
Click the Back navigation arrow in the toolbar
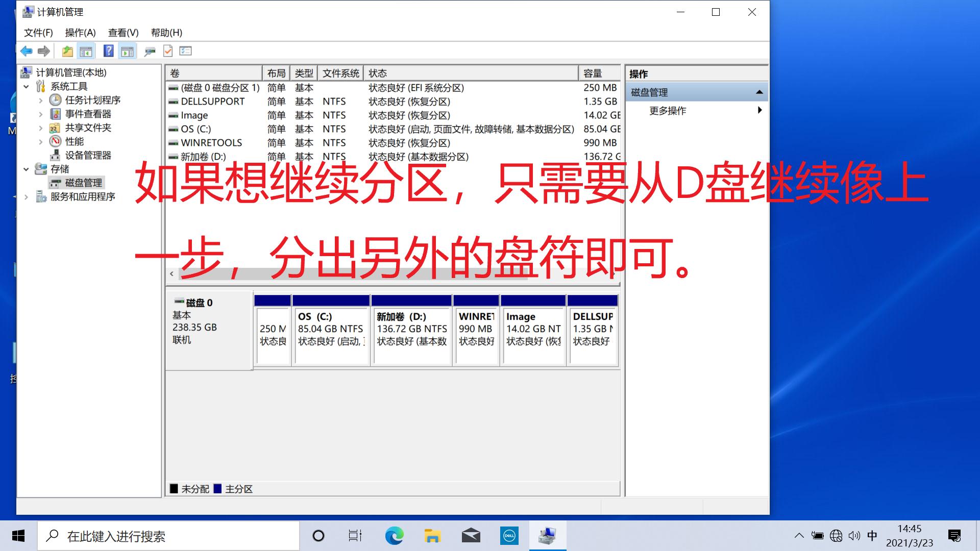tap(26, 51)
